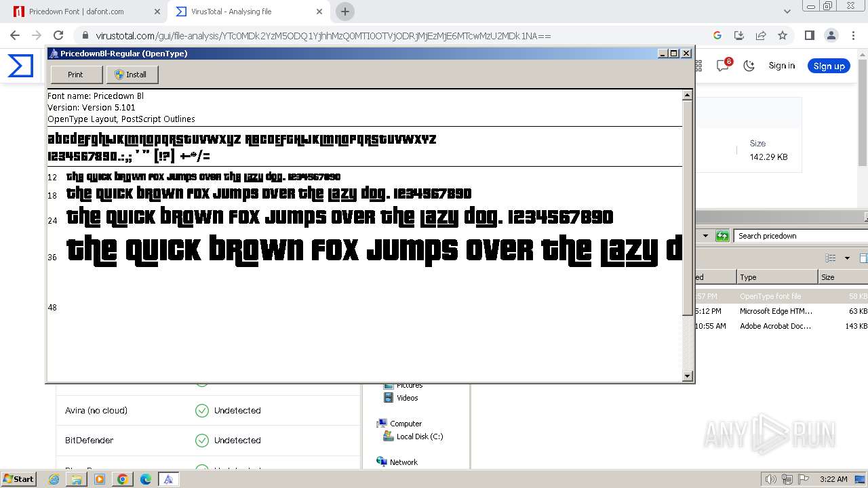The image size is (868, 488).
Task: Click the Install button in font viewer
Action: [132, 75]
